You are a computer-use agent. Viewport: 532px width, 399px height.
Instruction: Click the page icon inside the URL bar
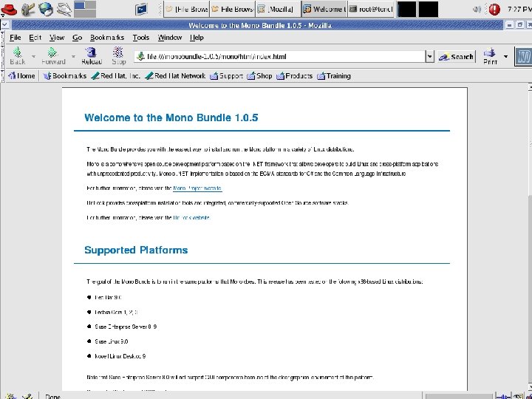click(140, 56)
